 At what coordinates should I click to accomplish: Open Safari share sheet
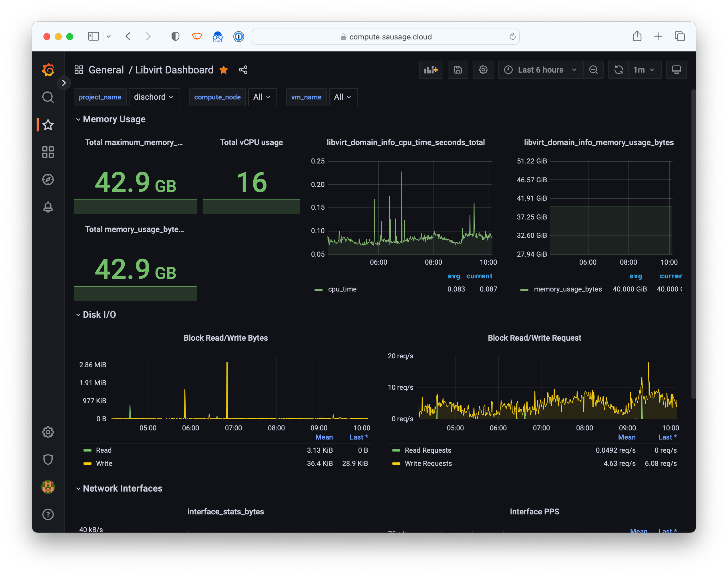[x=637, y=36]
